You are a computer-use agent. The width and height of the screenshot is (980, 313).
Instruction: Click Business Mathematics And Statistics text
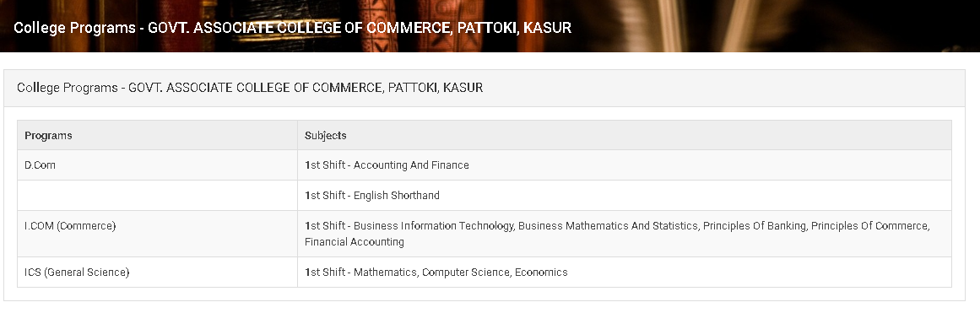(x=608, y=225)
